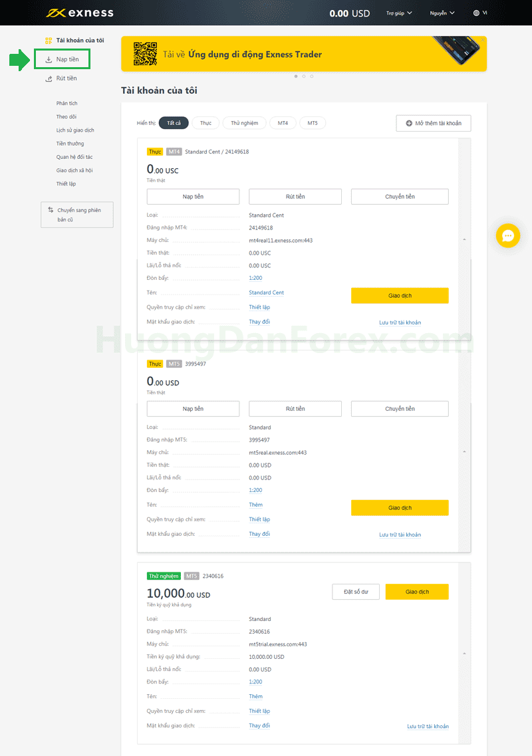532x756 pixels.
Task: Click Lưu trữ tài khoản on account 3995497
Action: click(400, 535)
